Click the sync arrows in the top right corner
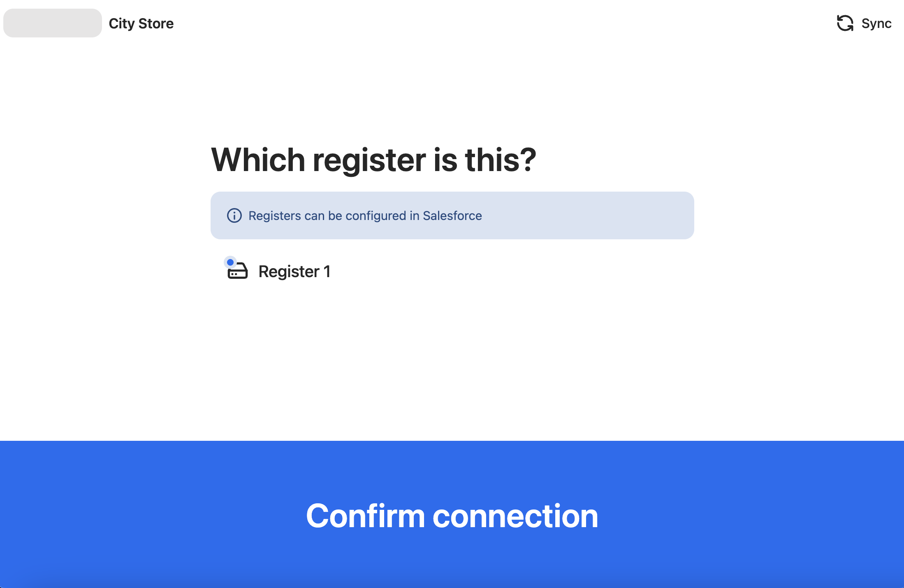Viewport: 904px width, 588px height. pos(845,23)
